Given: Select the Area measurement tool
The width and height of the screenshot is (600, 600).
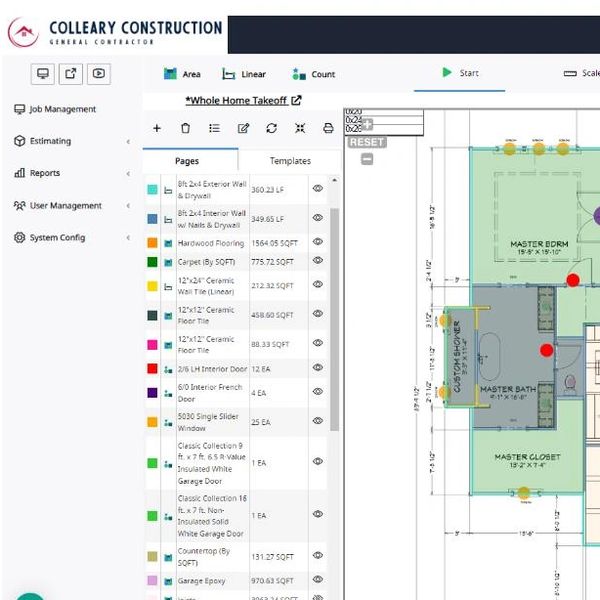Looking at the screenshot, I should tap(182, 74).
